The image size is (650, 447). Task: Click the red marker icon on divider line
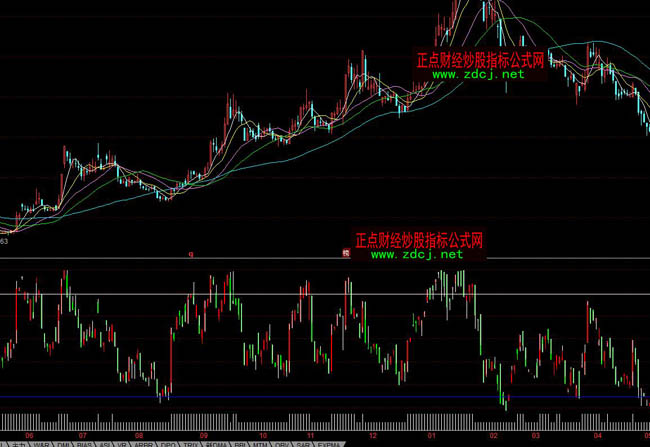coord(345,255)
